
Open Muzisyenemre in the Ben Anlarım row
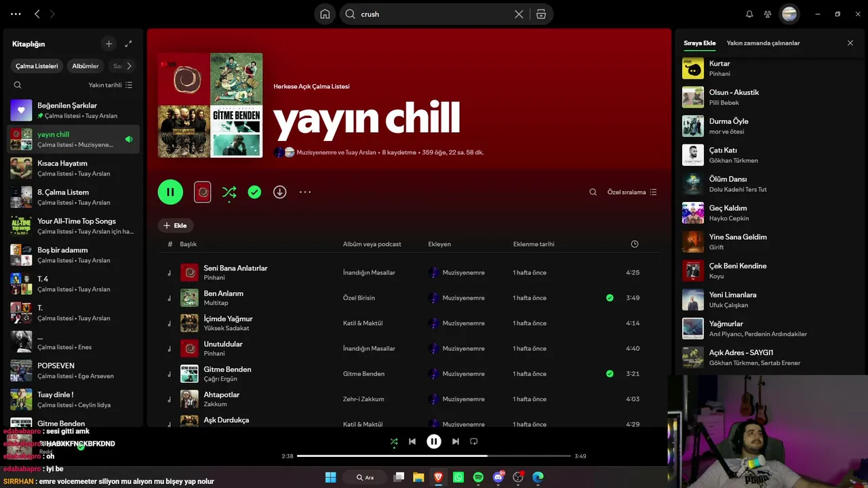pos(464,298)
